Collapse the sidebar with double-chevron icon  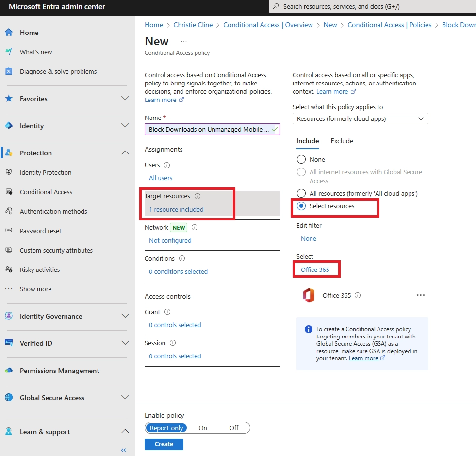124,450
